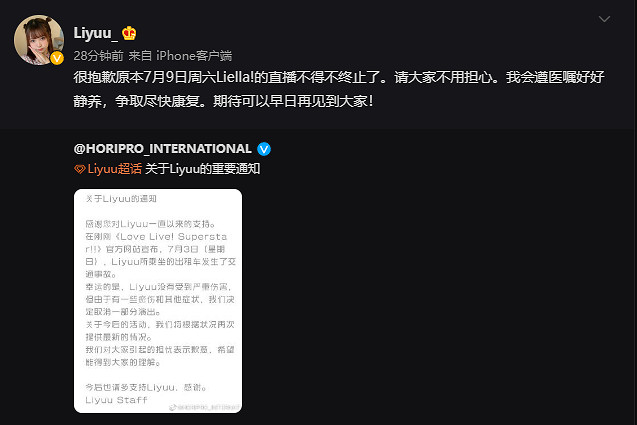Click the gold crown membership icon
Screen dimensions: 637x425
(x=129, y=33)
